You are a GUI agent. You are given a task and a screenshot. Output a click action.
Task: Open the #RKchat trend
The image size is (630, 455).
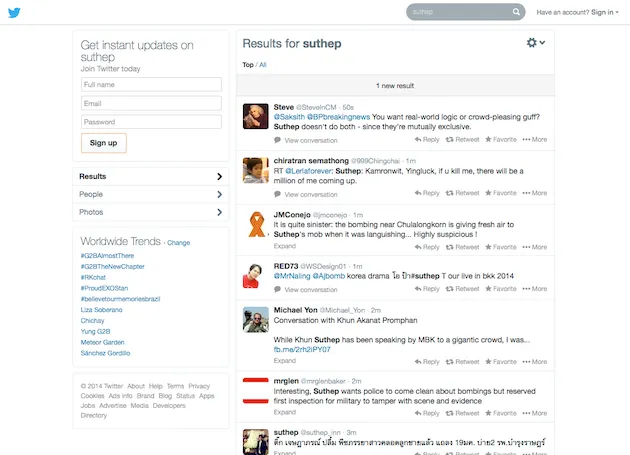click(93, 277)
